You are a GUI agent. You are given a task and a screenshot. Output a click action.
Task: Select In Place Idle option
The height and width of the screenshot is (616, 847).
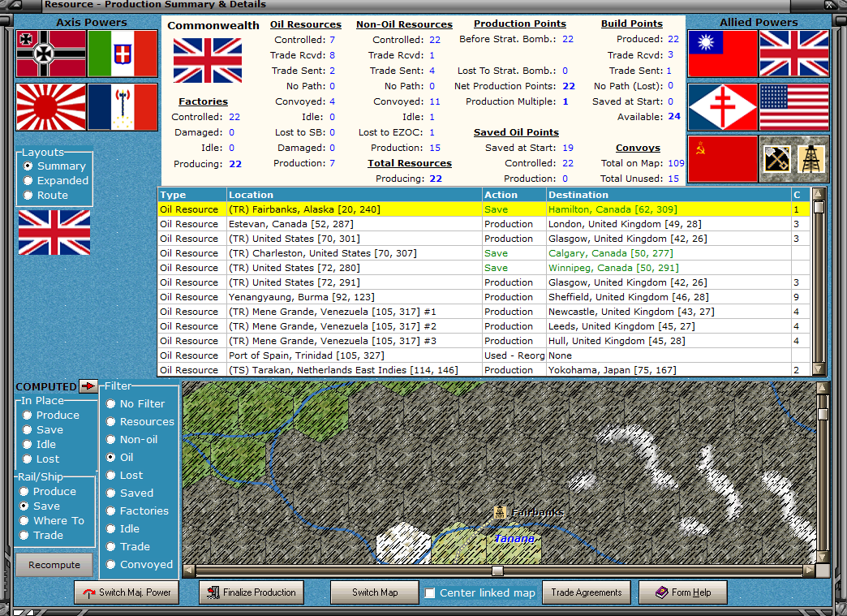pos(39,444)
